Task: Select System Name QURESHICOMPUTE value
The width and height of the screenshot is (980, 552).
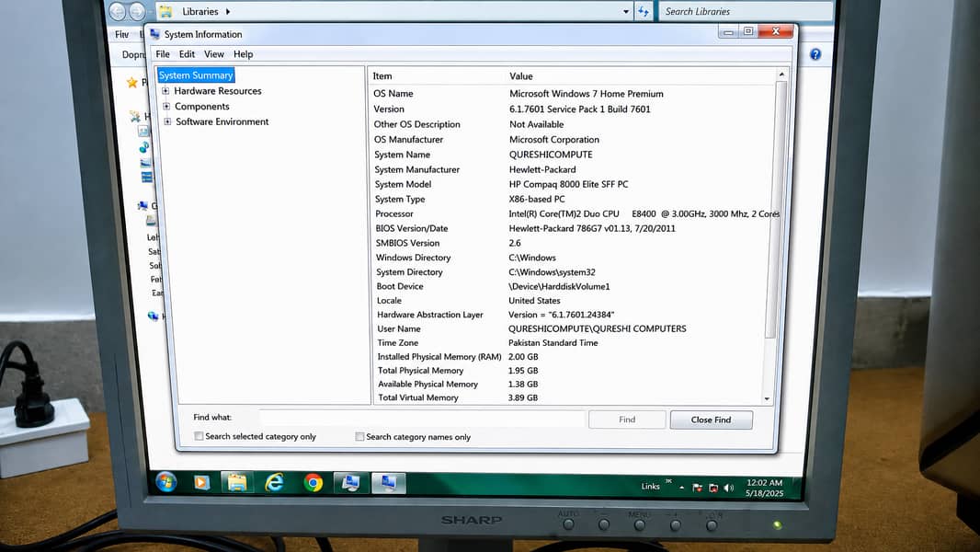Action: click(551, 155)
